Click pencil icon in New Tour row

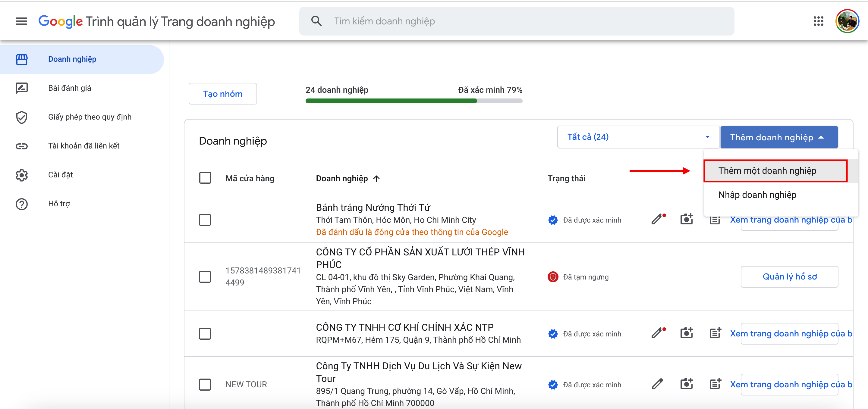(x=657, y=384)
